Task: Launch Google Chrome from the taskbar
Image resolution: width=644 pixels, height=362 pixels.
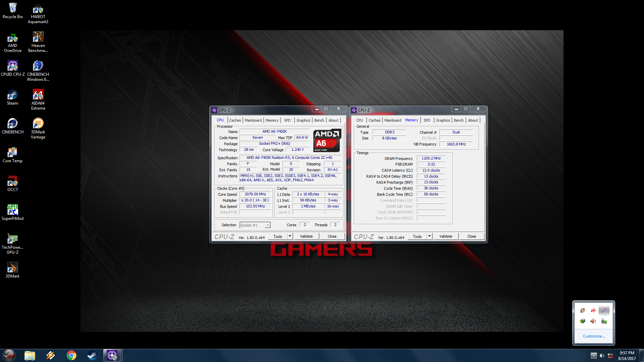Action: pos(71,355)
